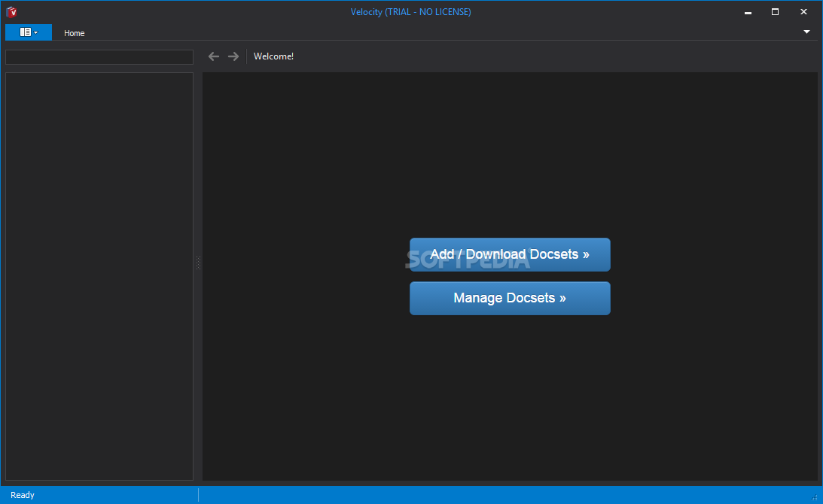Go forward with the right arrow
This screenshot has width=823, height=504.
pyautogui.click(x=233, y=56)
